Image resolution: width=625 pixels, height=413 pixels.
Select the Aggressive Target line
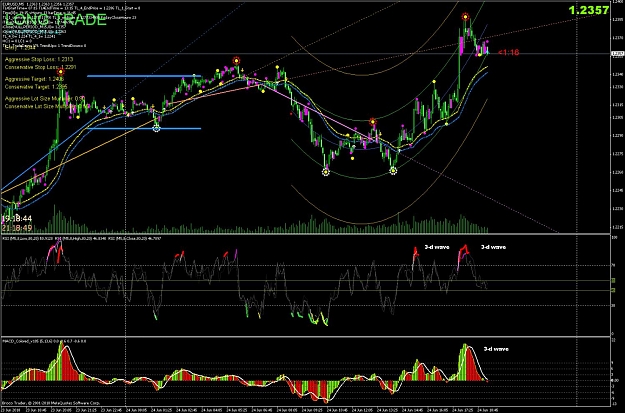click(35, 79)
